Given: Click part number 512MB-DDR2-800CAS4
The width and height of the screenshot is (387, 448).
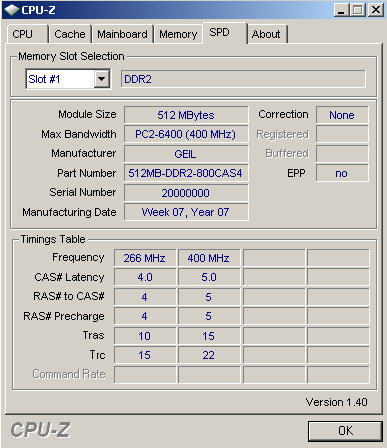Looking at the screenshot, I should click(x=186, y=173).
